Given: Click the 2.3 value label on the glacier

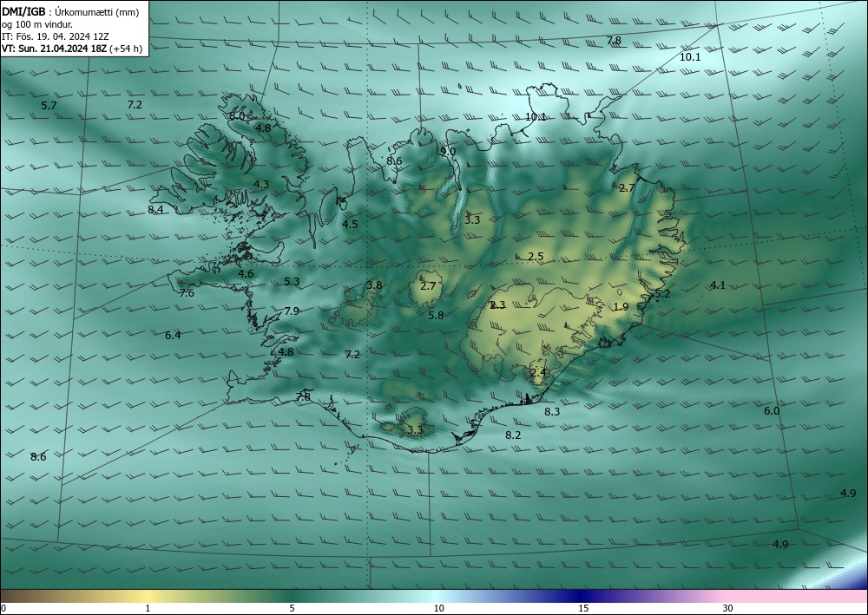Looking at the screenshot, I should [497, 305].
